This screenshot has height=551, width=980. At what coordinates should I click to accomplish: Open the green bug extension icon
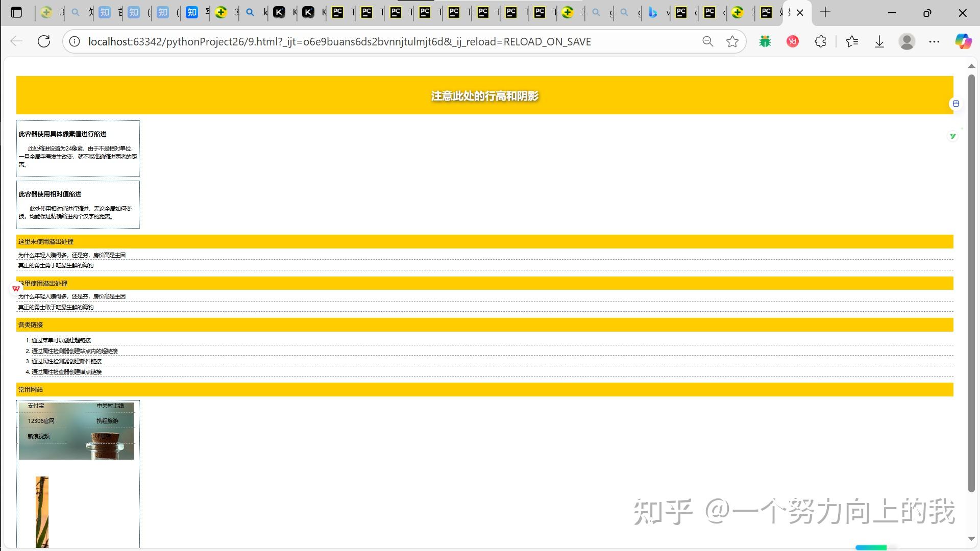tap(765, 41)
